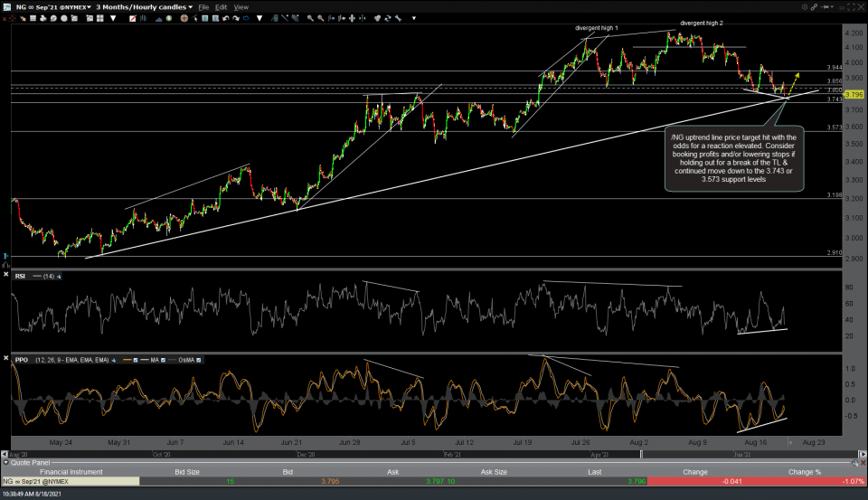The image size is (868, 500).
Task: Click the refresh chart icon
Action: 388,18
